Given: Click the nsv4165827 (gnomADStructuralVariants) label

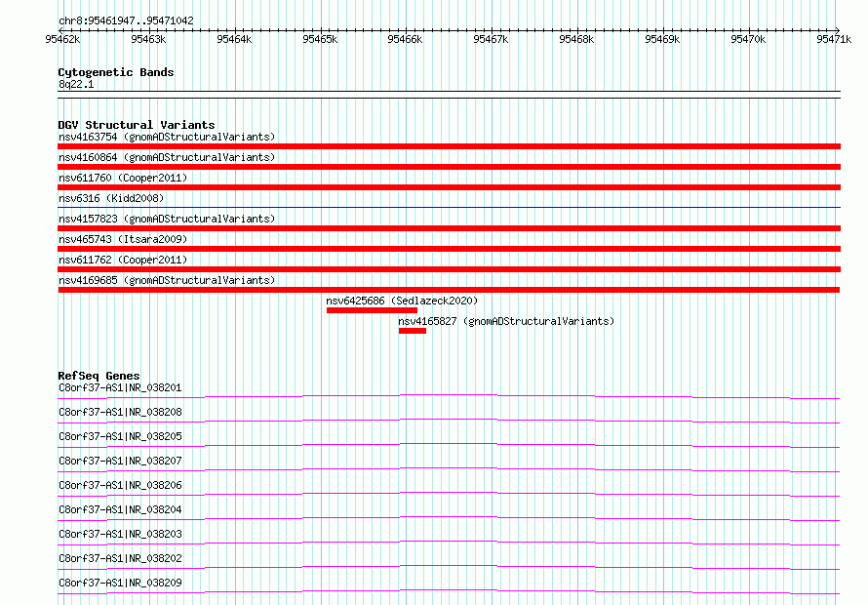Looking at the screenshot, I should 506,321.
